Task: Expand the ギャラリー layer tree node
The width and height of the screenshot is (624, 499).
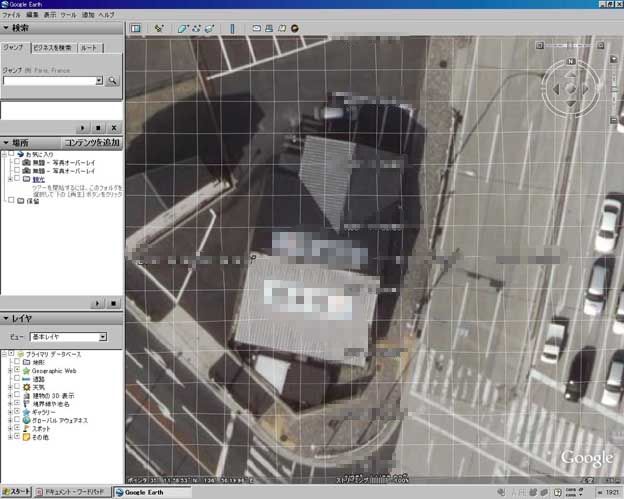Action: (x=10, y=412)
